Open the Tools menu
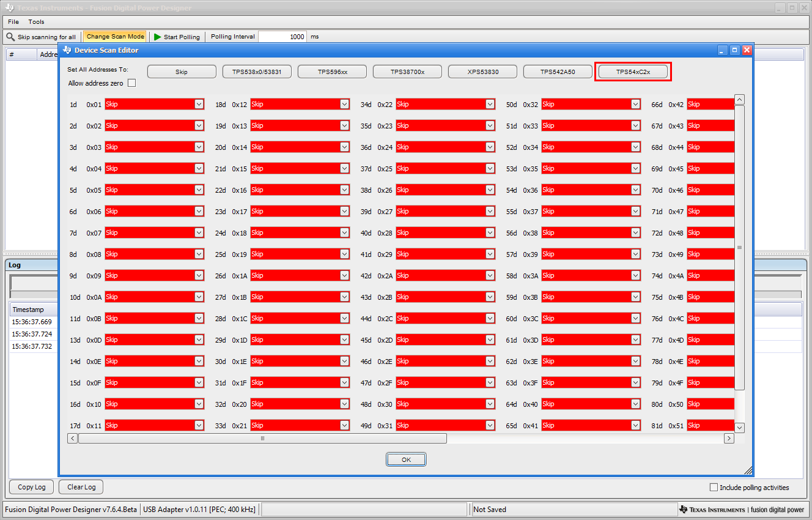 pyautogui.click(x=36, y=21)
